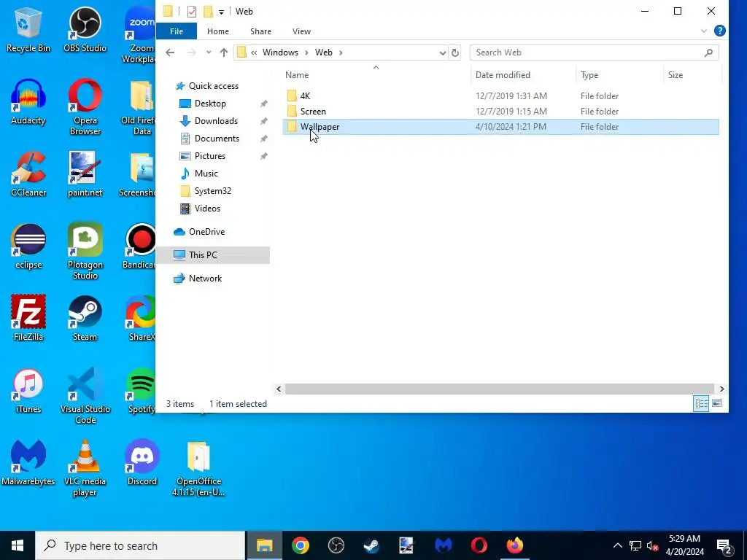Launch Malwarebytes desktop shortcut
The height and width of the screenshot is (560, 747).
[28, 463]
